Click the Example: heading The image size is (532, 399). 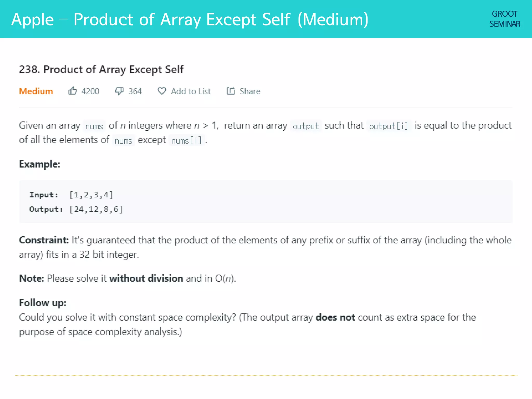pos(40,164)
